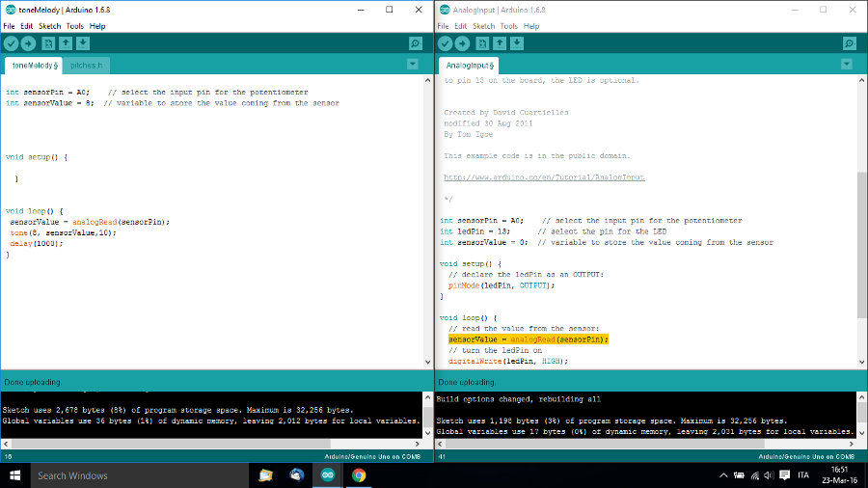Click console horizontal scrollbar in toneMelody window
Screen dimensions: 868x488
point(171,444)
